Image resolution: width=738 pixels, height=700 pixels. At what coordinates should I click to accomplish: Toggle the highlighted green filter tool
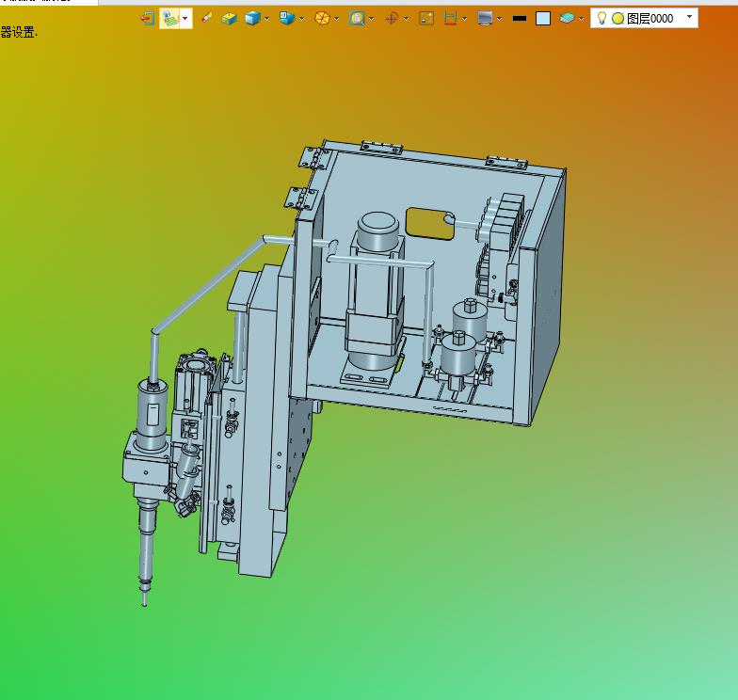click(169, 19)
